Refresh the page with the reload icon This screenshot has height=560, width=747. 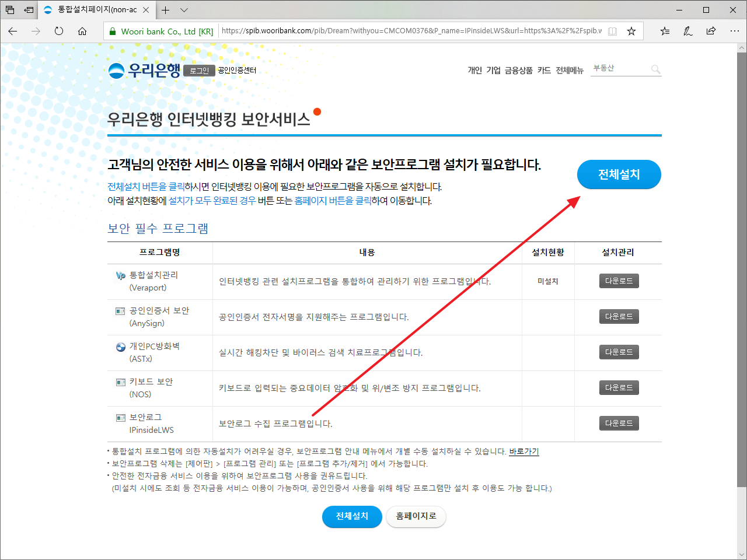59,32
